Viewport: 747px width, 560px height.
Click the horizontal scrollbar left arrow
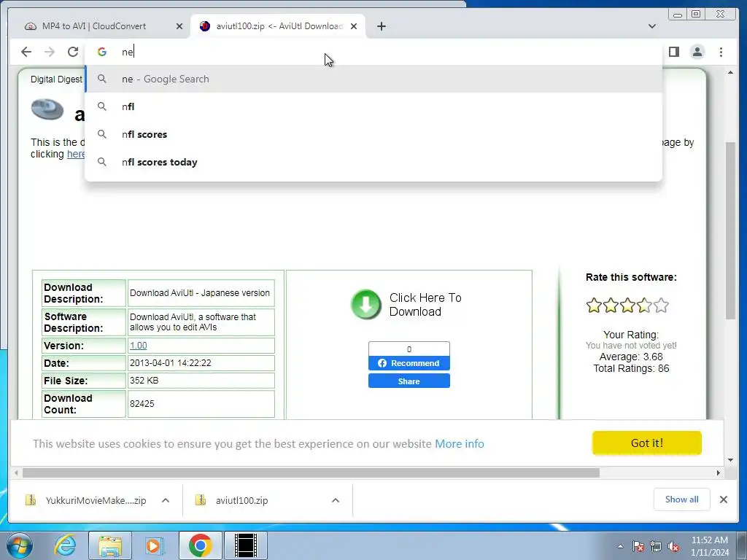click(x=16, y=472)
